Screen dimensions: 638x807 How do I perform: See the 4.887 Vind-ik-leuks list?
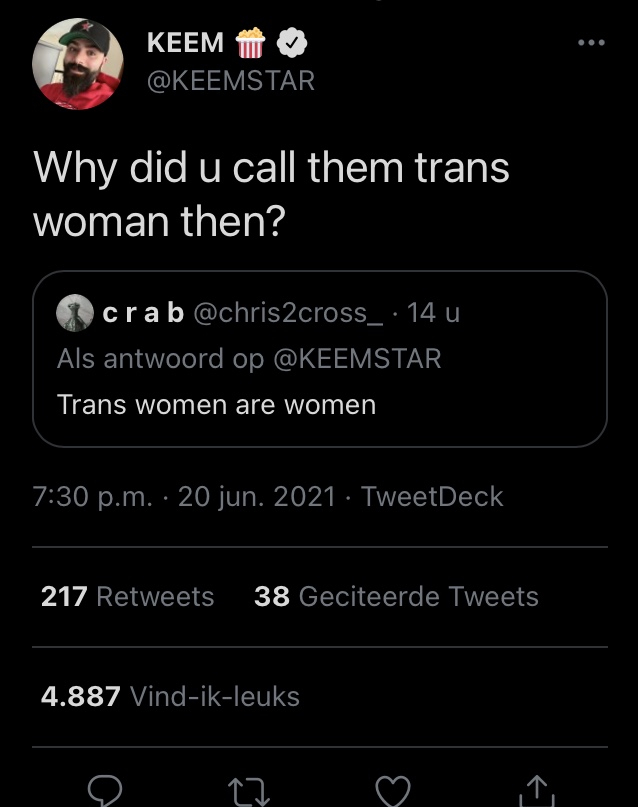click(170, 696)
